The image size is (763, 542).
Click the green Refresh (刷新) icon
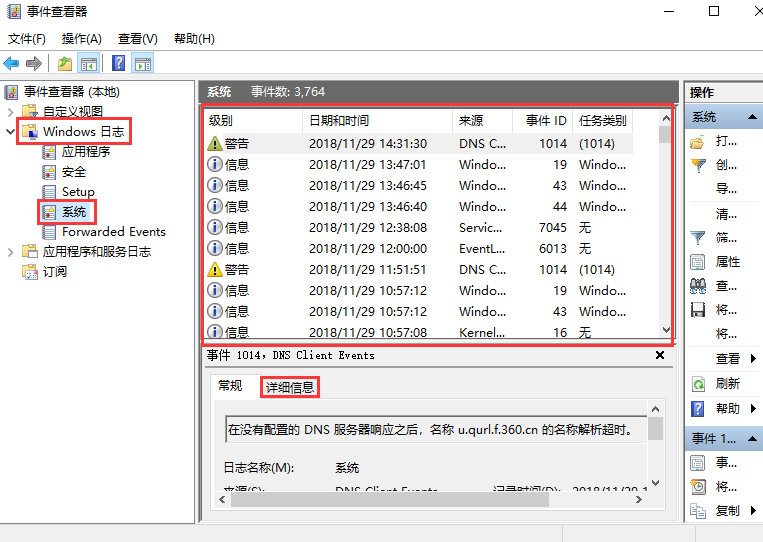(x=698, y=384)
